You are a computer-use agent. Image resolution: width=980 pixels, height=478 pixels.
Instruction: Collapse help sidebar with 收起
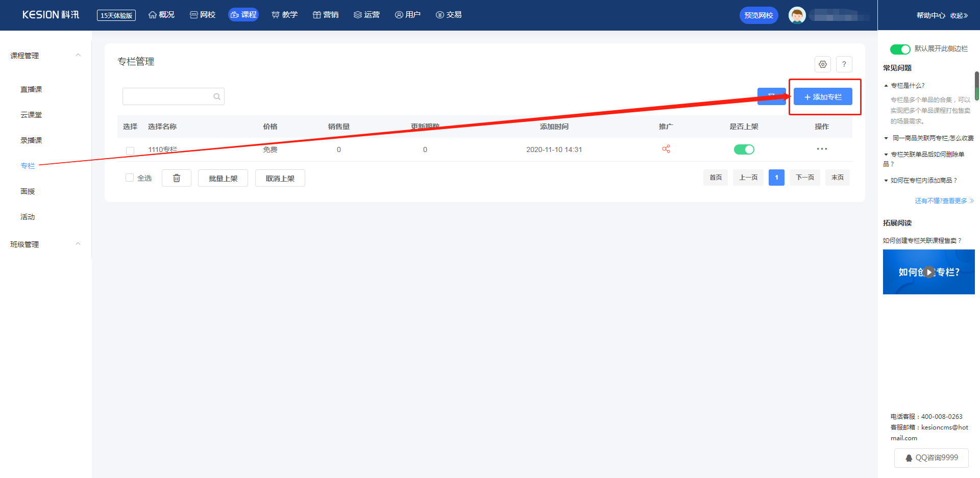[x=959, y=15]
